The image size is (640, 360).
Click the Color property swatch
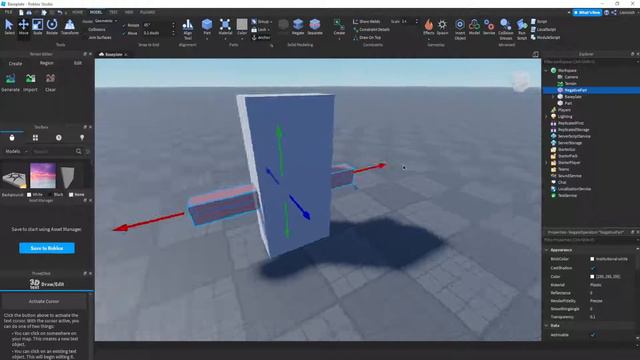click(x=592, y=276)
